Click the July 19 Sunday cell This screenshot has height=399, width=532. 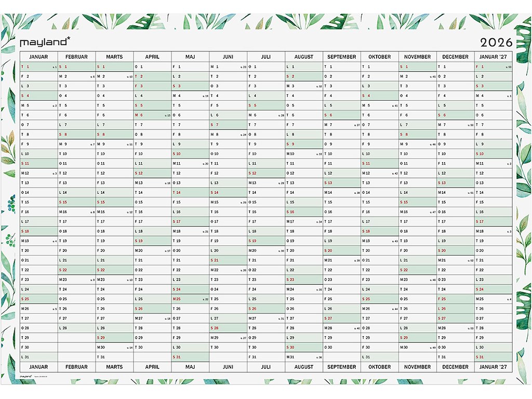tap(266, 241)
